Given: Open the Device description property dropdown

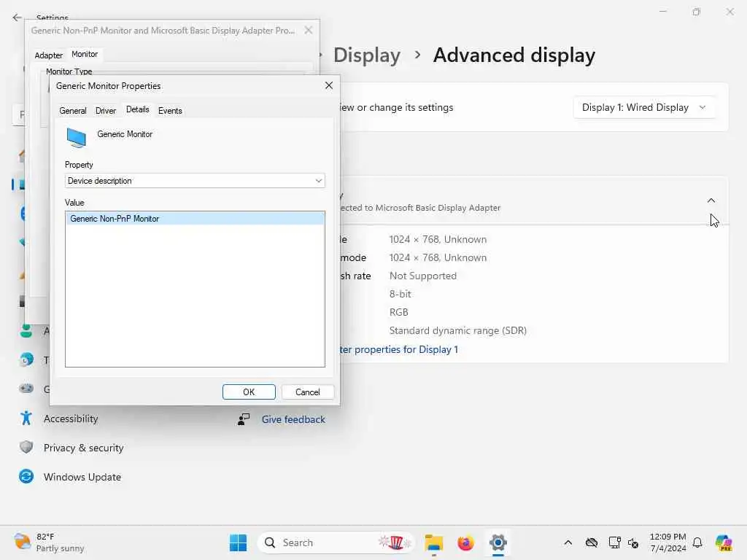Looking at the screenshot, I should 195,181.
